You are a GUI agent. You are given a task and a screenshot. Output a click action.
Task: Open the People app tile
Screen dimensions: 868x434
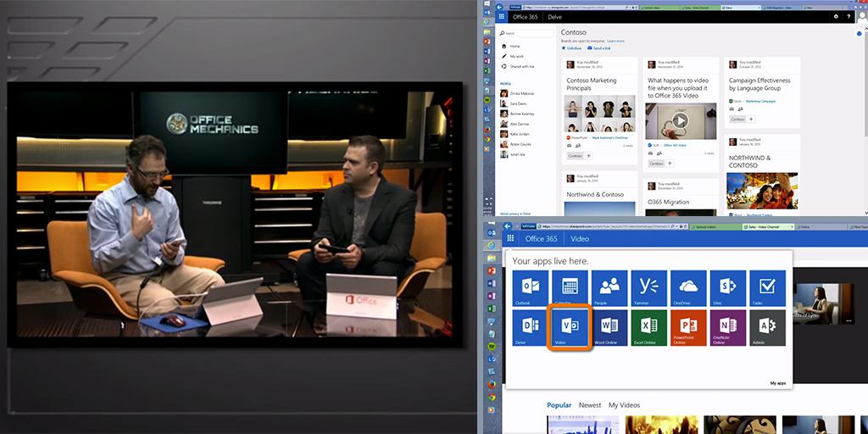tap(609, 288)
